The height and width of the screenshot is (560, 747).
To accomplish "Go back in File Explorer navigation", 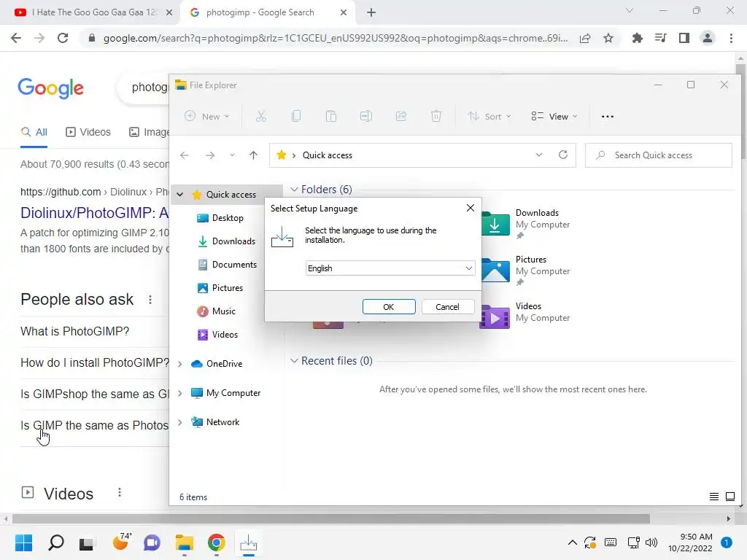I will (185, 155).
